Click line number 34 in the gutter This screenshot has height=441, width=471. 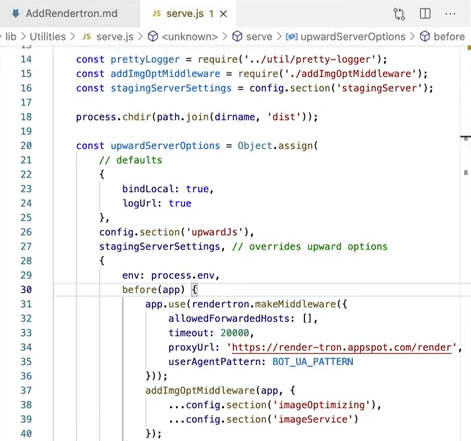pyautogui.click(x=26, y=347)
